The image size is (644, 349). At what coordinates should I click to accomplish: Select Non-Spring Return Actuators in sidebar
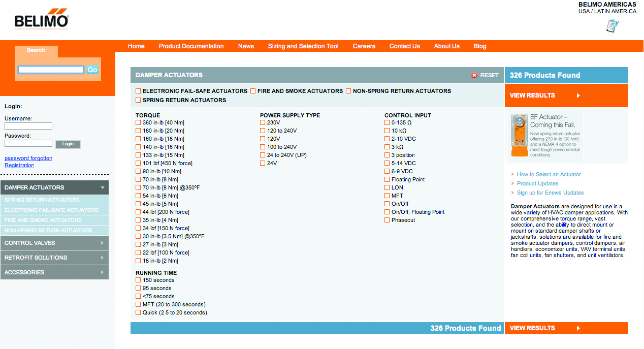tap(54, 230)
